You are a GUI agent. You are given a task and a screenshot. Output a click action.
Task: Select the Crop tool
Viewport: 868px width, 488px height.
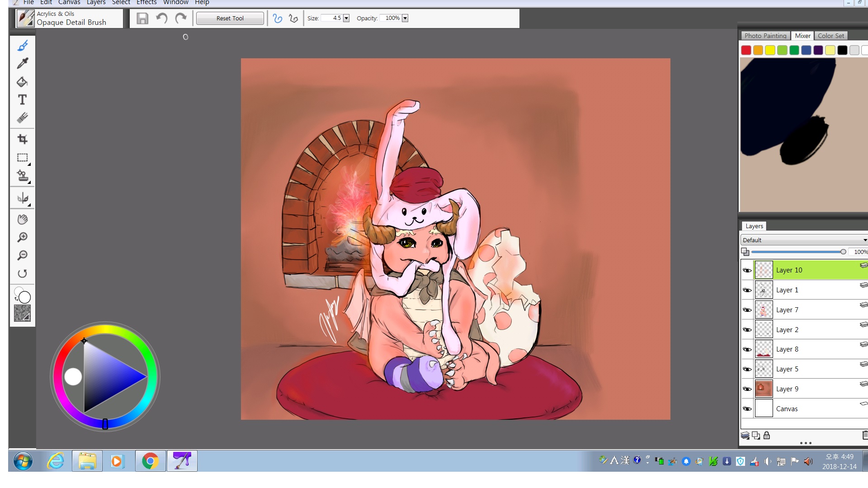click(x=22, y=139)
